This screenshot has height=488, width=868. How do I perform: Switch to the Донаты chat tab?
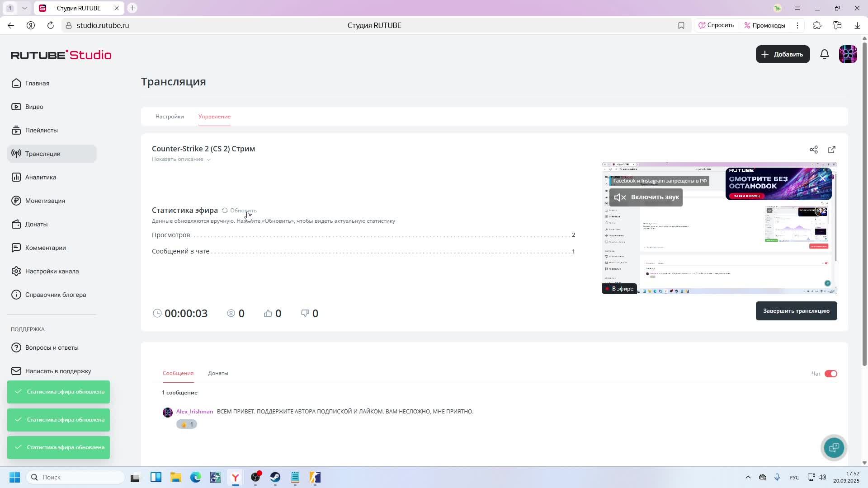coord(218,373)
